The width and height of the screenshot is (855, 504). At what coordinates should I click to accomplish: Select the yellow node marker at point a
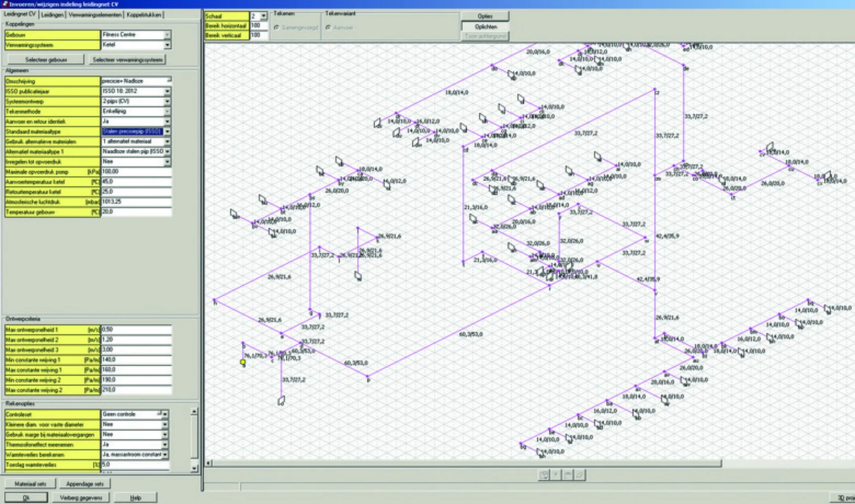[243, 362]
